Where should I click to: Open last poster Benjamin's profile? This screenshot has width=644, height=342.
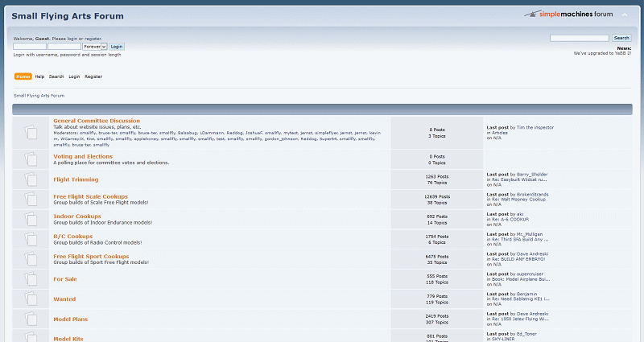point(527,295)
